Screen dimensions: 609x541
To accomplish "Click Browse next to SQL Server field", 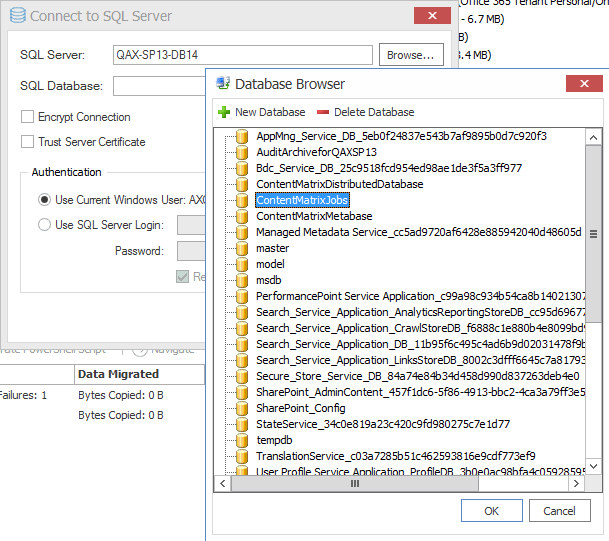I will (x=411, y=55).
